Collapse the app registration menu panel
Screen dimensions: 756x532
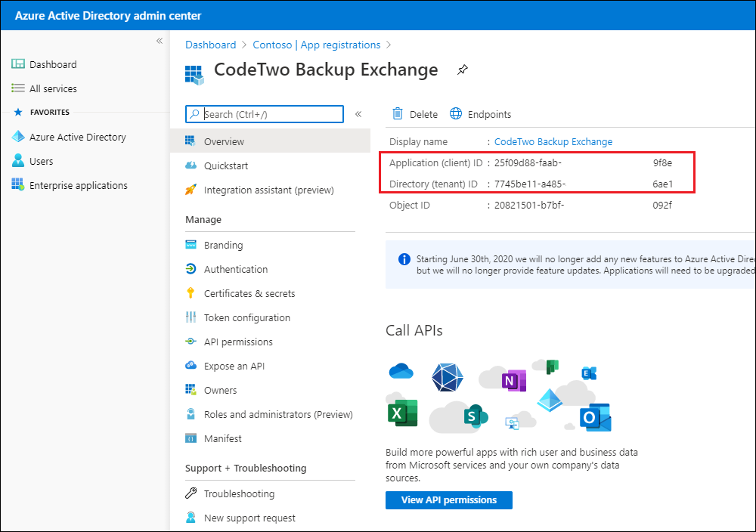pyautogui.click(x=358, y=114)
